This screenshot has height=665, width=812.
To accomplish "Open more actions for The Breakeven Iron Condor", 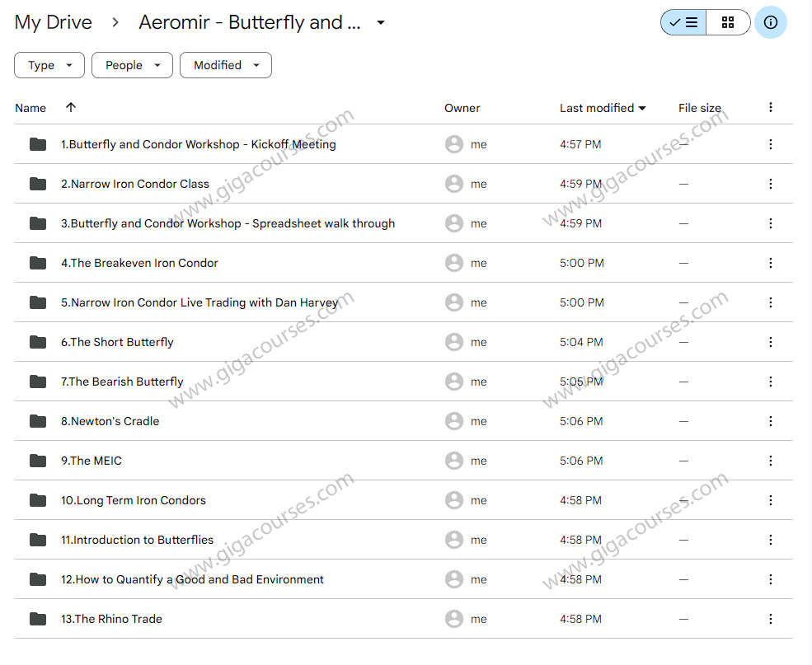I will click(x=770, y=263).
